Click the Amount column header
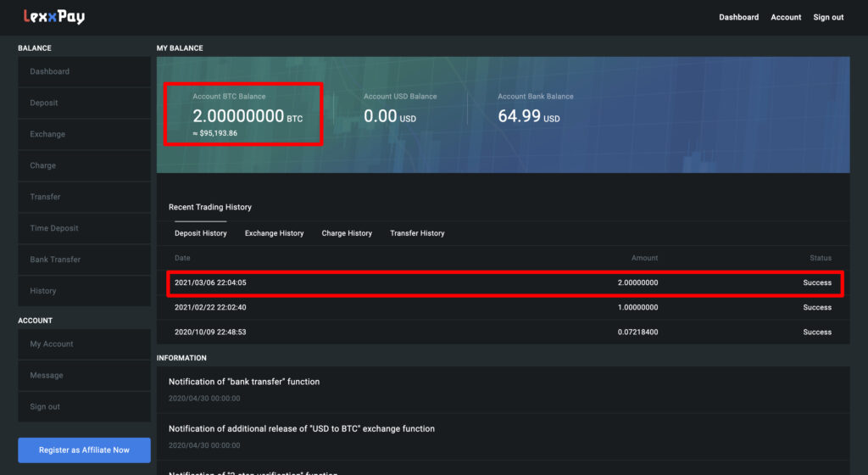 tap(644, 258)
